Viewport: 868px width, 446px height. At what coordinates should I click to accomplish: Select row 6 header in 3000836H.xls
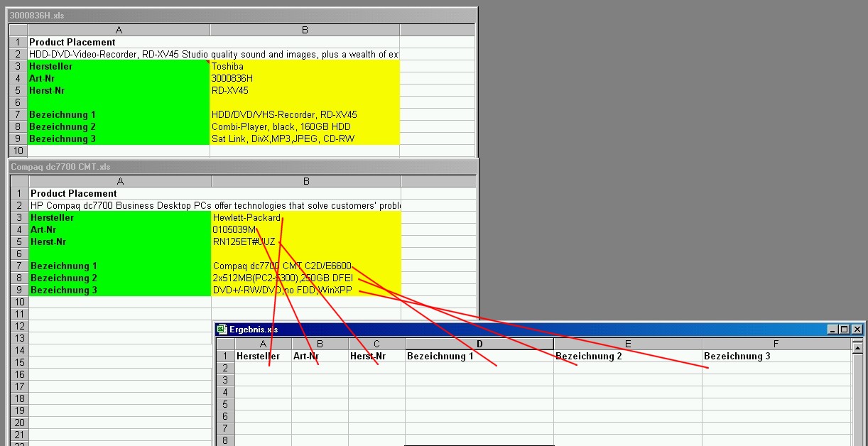coord(18,103)
